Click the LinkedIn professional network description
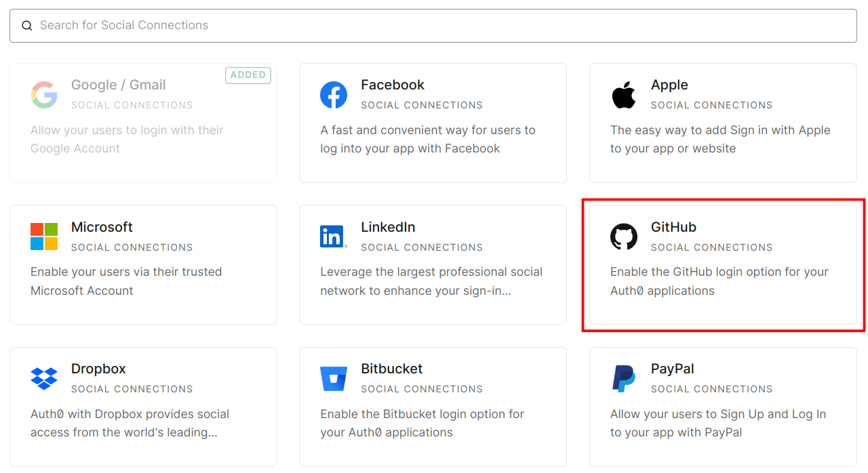This screenshot has width=868, height=473. coord(431,281)
